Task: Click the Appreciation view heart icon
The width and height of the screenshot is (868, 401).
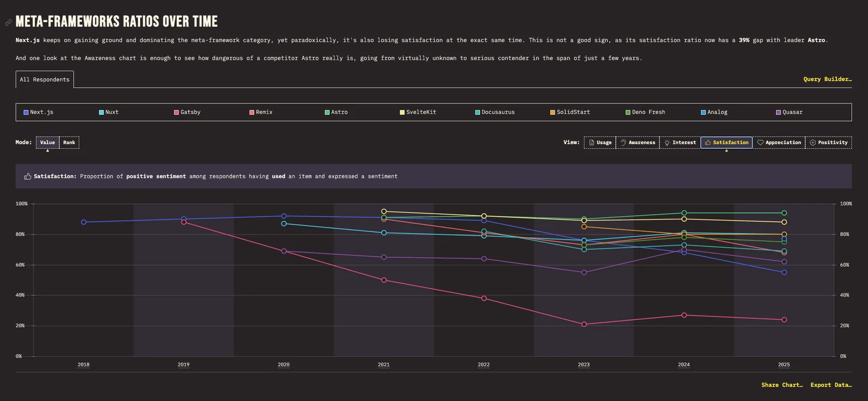Action: point(761,143)
